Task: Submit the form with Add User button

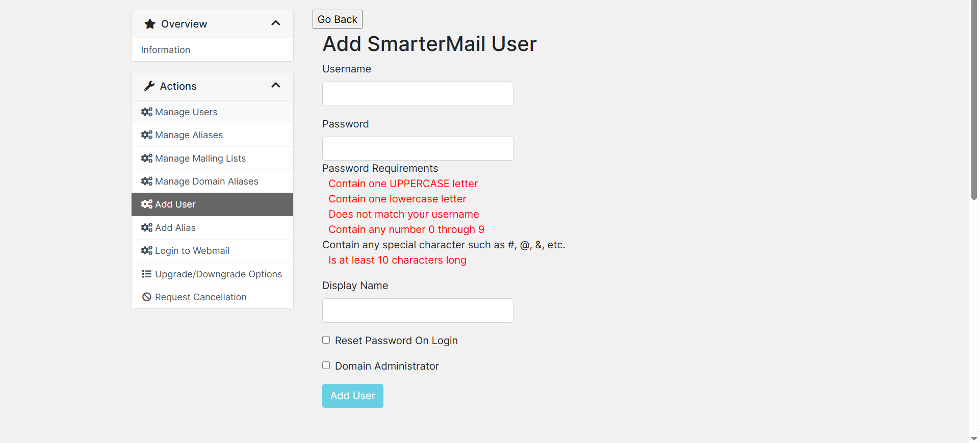Action: (x=352, y=396)
